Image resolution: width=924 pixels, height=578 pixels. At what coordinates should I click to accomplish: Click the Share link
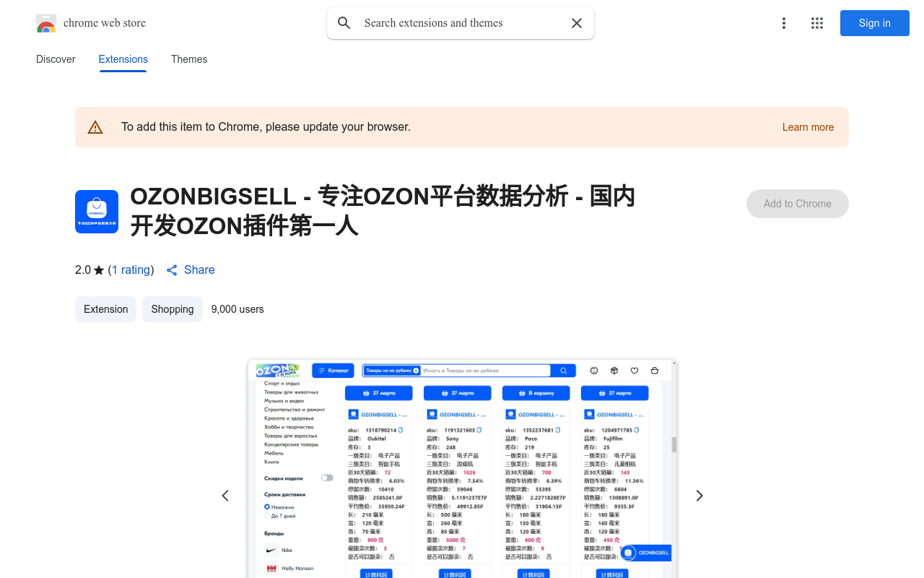click(199, 269)
